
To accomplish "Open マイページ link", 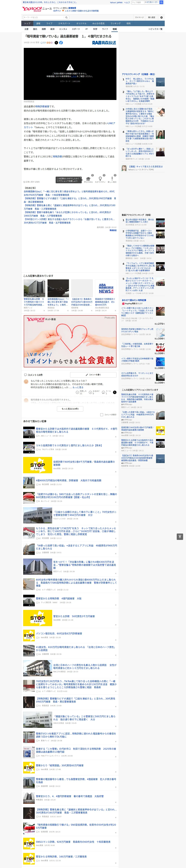I will (x=139, y=18).
